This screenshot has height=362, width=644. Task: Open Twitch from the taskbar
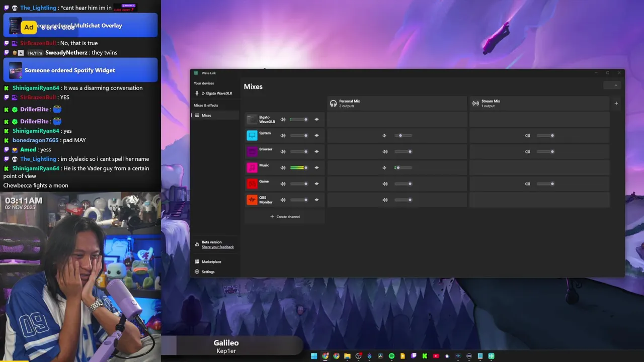click(x=414, y=356)
